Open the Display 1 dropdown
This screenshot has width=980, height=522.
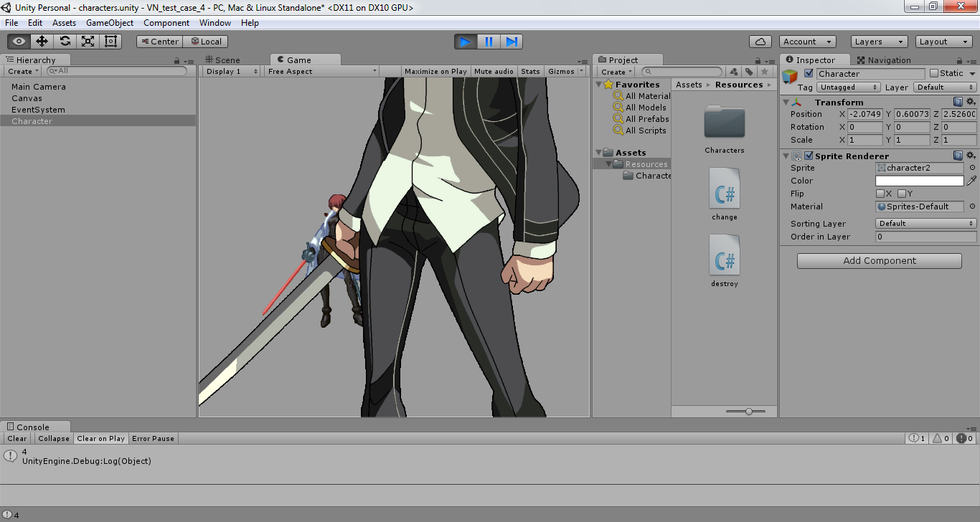tap(232, 72)
